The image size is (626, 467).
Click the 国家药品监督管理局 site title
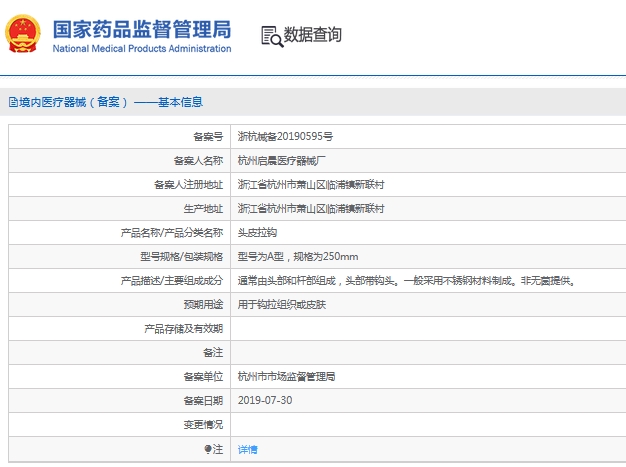click(x=142, y=30)
